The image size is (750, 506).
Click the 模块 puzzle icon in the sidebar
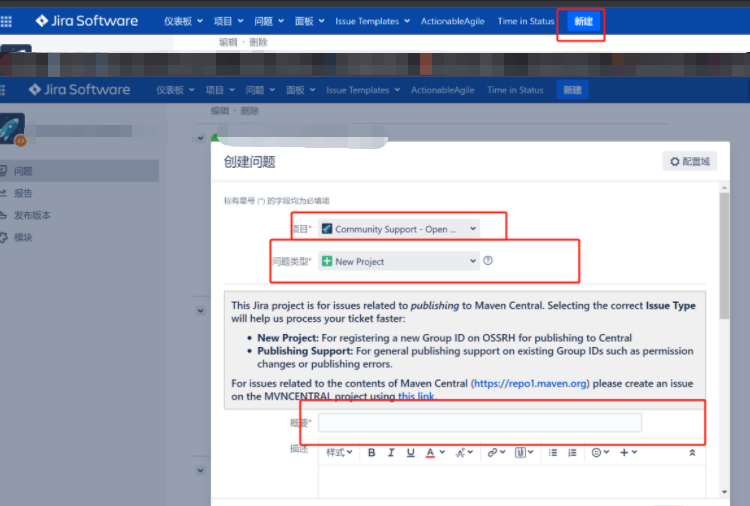[x=4, y=237]
